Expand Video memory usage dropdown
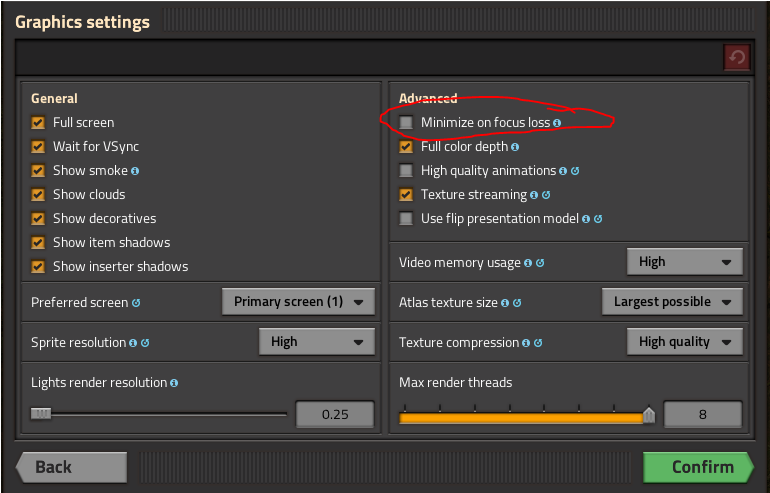This screenshot has width=770, height=493. [685, 262]
